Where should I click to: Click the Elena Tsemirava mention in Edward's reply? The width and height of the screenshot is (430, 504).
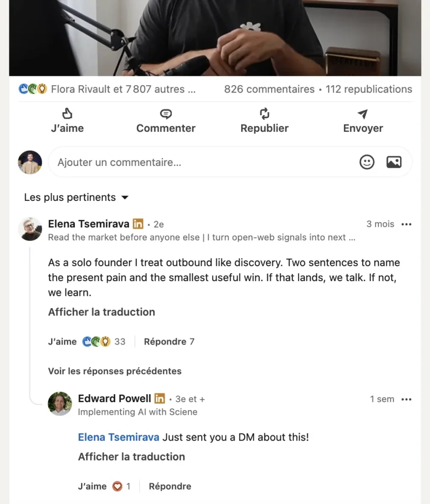118,437
